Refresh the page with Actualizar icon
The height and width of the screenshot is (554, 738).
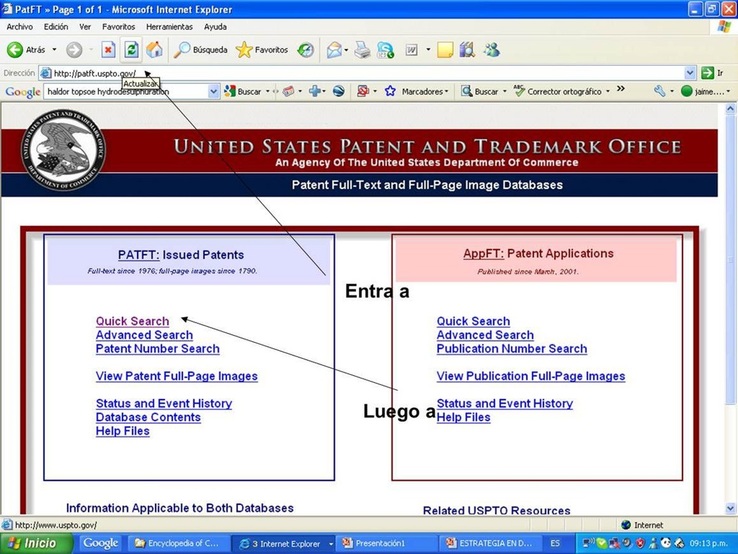click(131, 49)
